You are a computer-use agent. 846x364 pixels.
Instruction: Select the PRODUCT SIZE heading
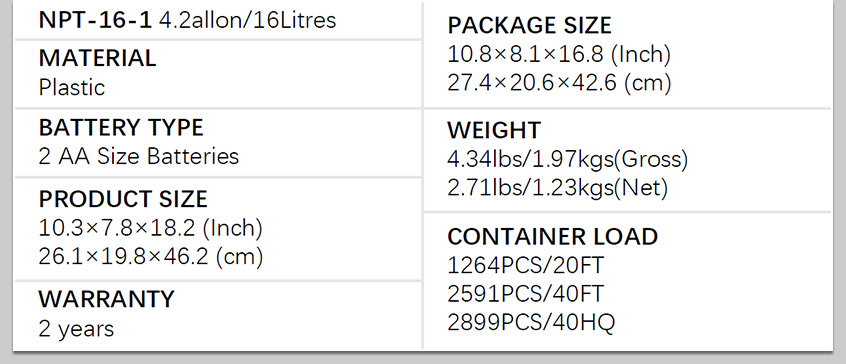point(123,200)
